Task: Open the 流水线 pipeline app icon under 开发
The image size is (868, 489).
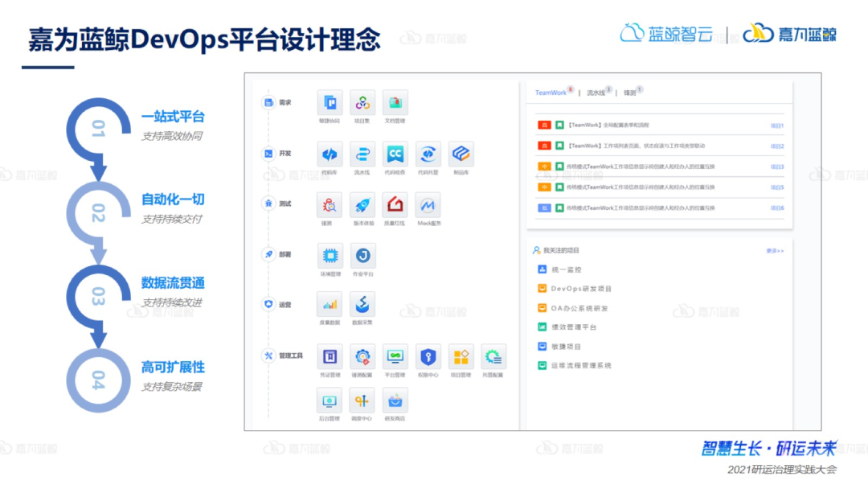Action: pos(362,154)
